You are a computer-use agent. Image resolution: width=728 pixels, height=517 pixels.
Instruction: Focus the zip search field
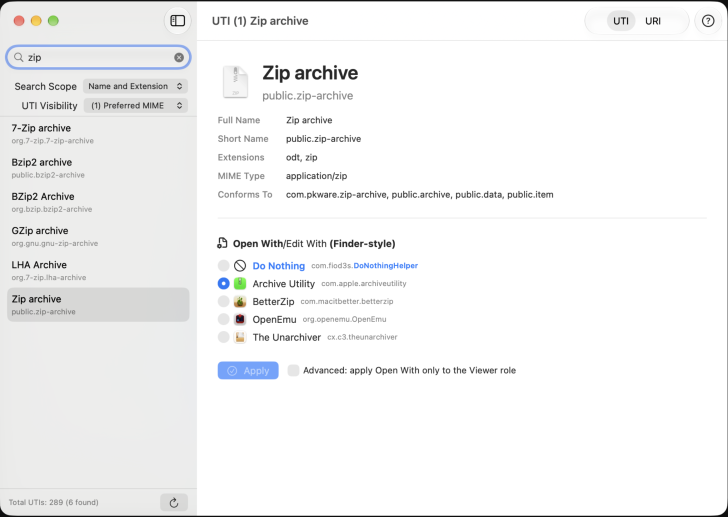(x=98, y=57)
